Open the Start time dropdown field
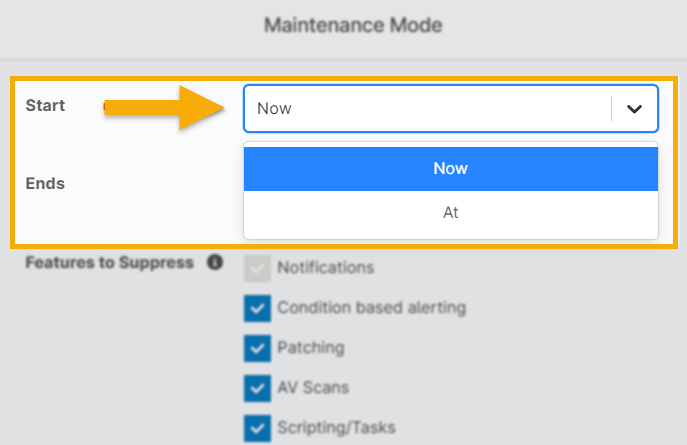The height and width of the screenshot is (445, 687). point(428,109)
